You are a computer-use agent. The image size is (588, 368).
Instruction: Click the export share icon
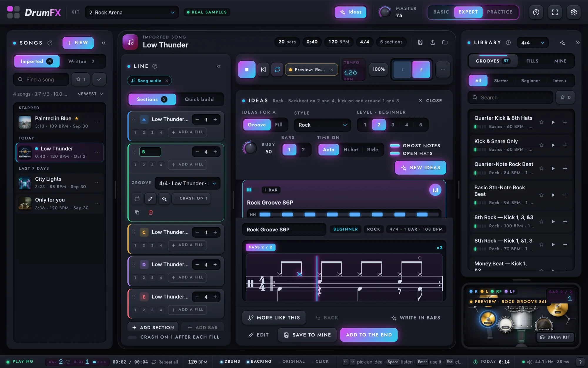(x=432, y=42)
